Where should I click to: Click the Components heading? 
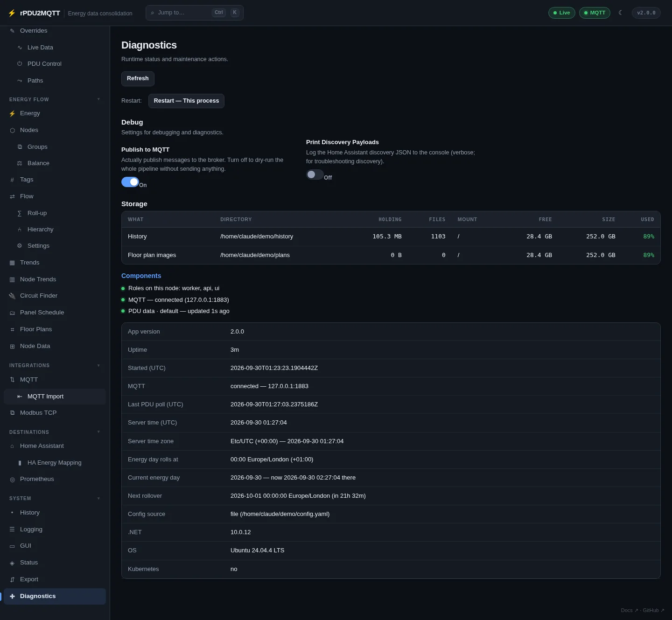pos(141,276)
